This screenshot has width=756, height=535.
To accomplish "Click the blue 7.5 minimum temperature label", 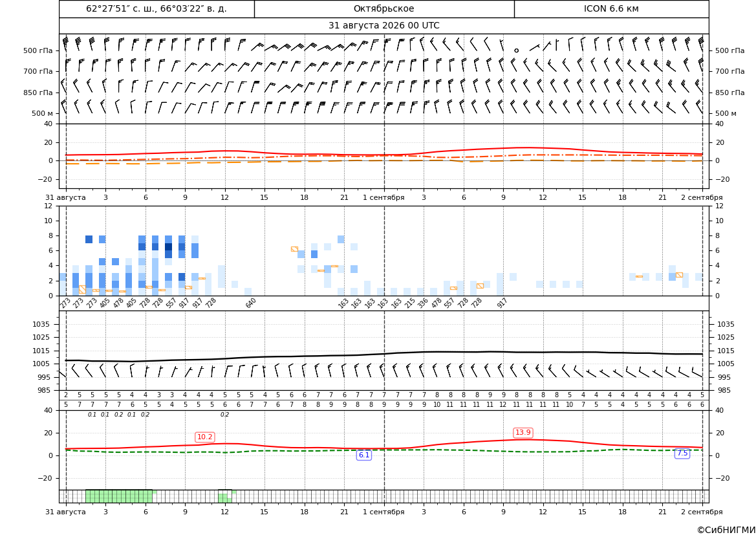I will (682, 453).
